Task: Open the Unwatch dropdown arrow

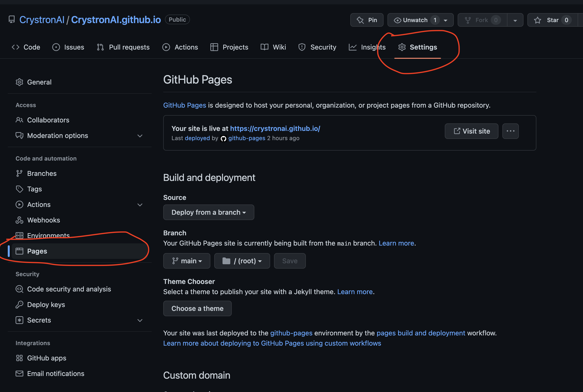Action: (x=446, y=20)
